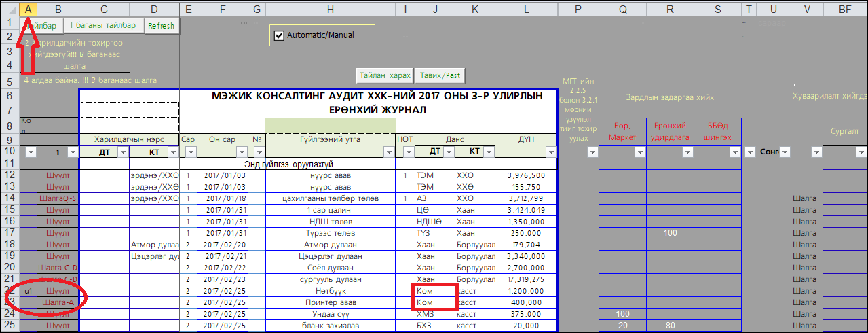Screen dimensions: 868x333
Task: Click the Refresh button
Action: pyautogui.click(x=161, y=26)
